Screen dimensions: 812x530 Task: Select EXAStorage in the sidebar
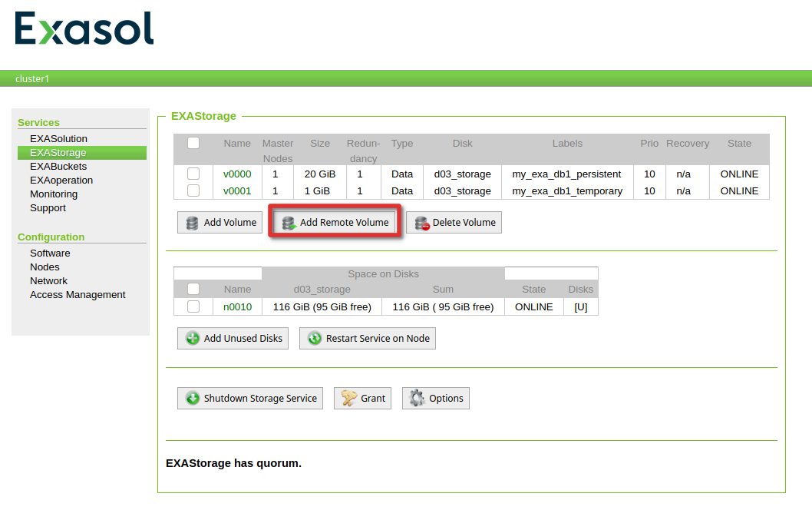coord(82,153)
